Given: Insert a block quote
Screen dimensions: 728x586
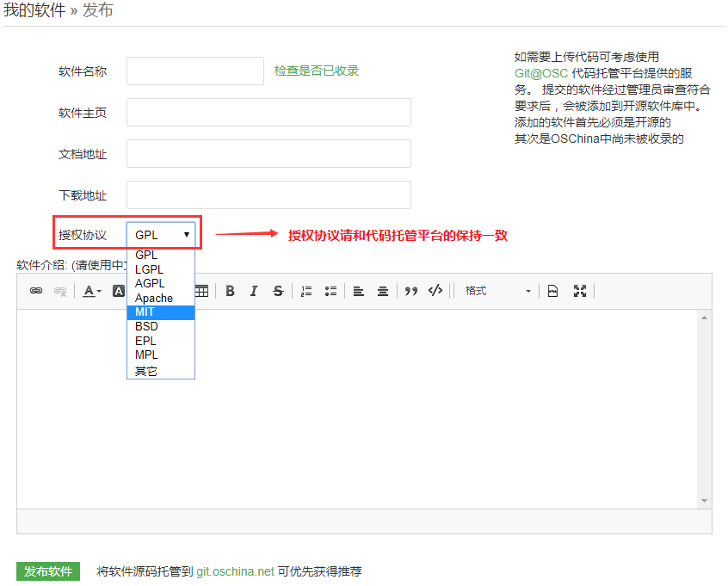Looking at the screenshot, I should point(410,291).
